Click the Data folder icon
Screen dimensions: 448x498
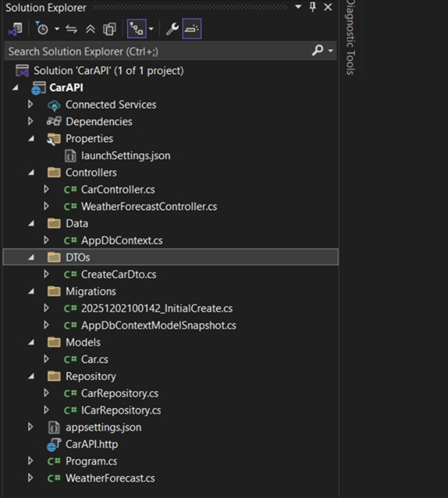(54, 223)
